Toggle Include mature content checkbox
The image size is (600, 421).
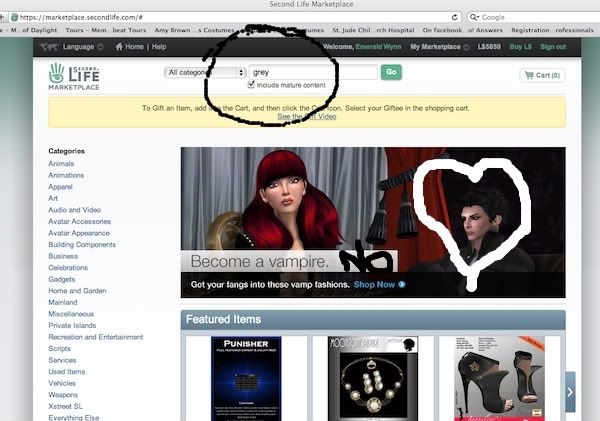251,85
